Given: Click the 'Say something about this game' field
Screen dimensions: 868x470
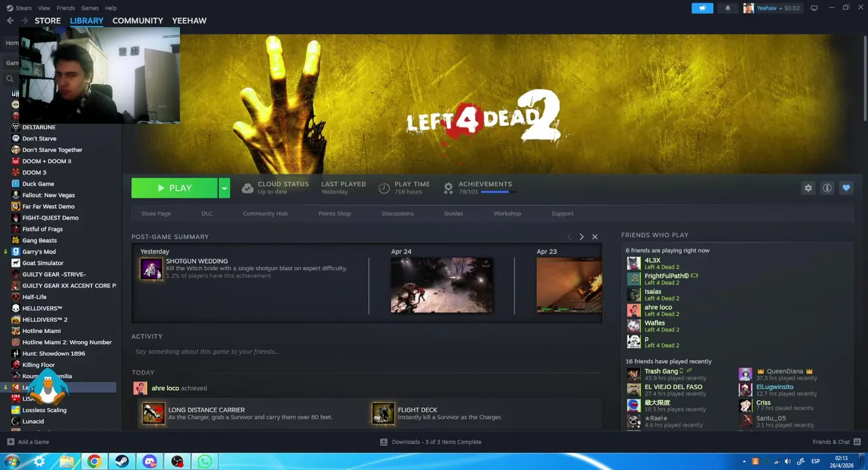Looking at the screenshot, I should (366, 352).
